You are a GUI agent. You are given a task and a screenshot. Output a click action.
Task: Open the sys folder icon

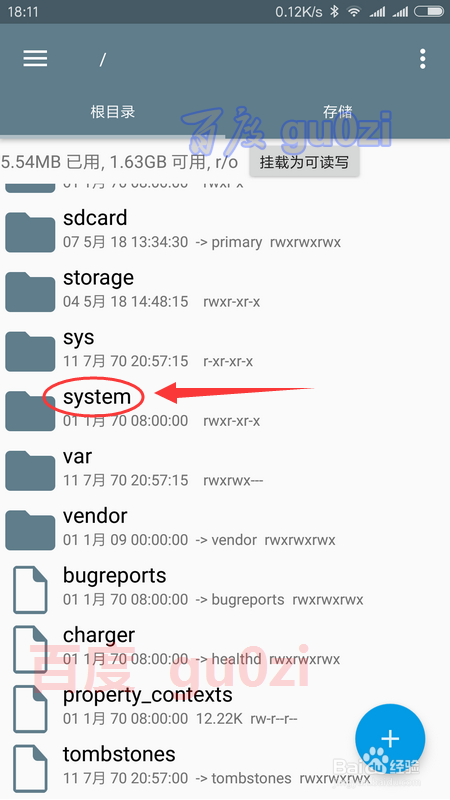point(30,351)
